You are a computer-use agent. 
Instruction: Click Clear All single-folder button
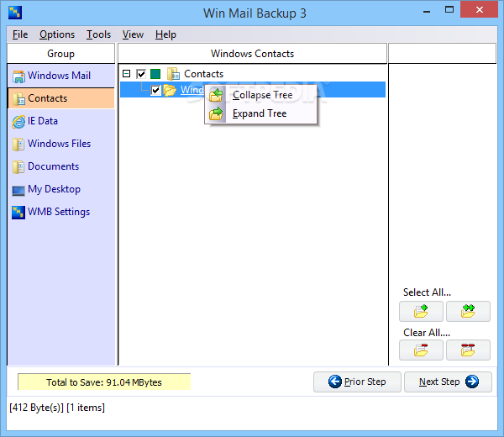[x=421, y=350]
